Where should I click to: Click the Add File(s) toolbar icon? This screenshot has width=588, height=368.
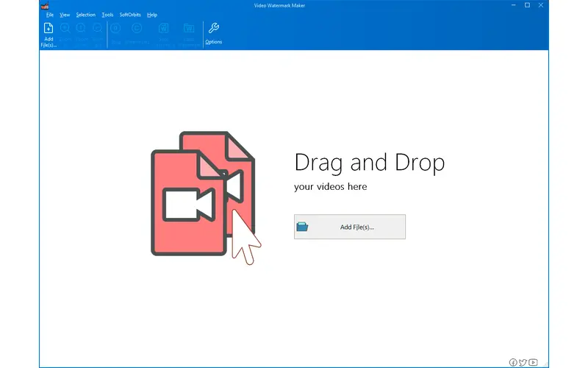pos(49,35)
